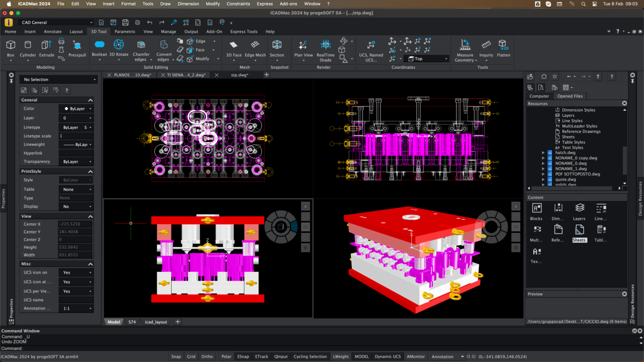Switch to the Parametric ribbon tab
The height and width of the screenshot is (362, 644).
125,31
